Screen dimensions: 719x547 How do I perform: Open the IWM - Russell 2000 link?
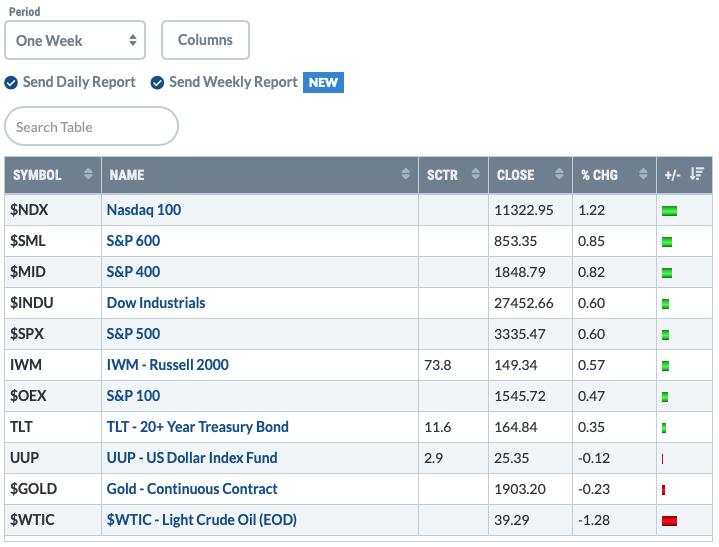point(167,365)
